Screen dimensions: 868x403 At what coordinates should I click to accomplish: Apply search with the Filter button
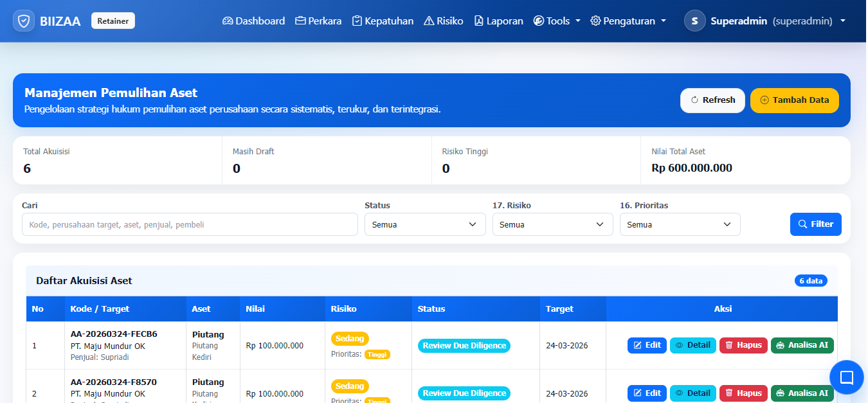pyautogui.click(x=815, y=224)
